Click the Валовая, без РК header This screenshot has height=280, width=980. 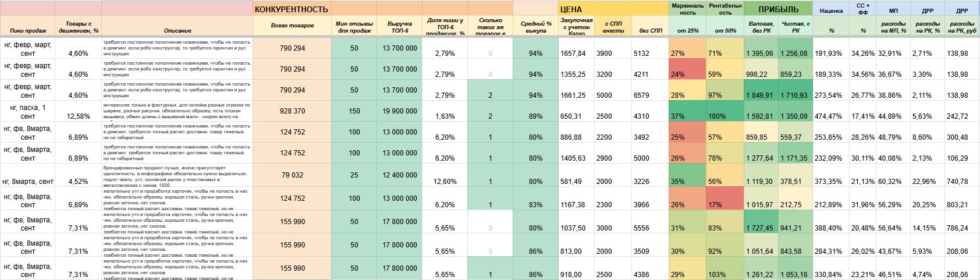(x=761, y=26)
